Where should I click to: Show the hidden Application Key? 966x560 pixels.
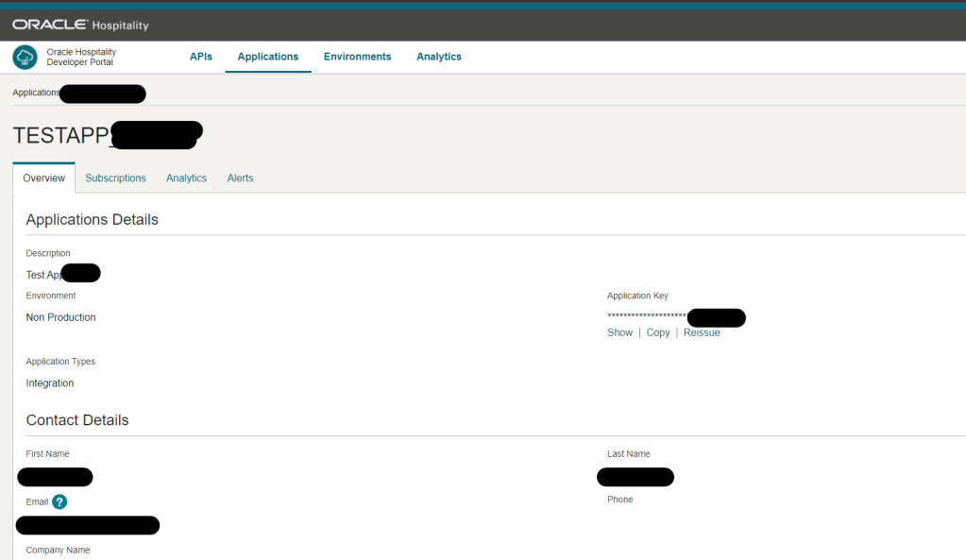619,332
